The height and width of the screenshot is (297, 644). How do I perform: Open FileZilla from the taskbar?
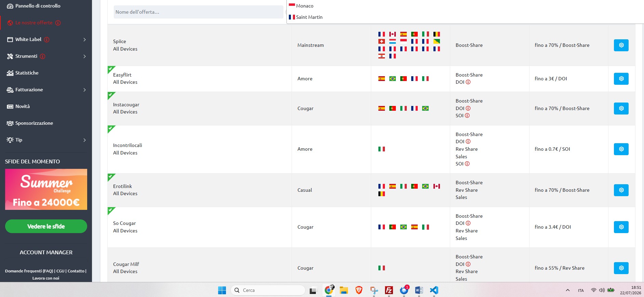pos(389,290)
